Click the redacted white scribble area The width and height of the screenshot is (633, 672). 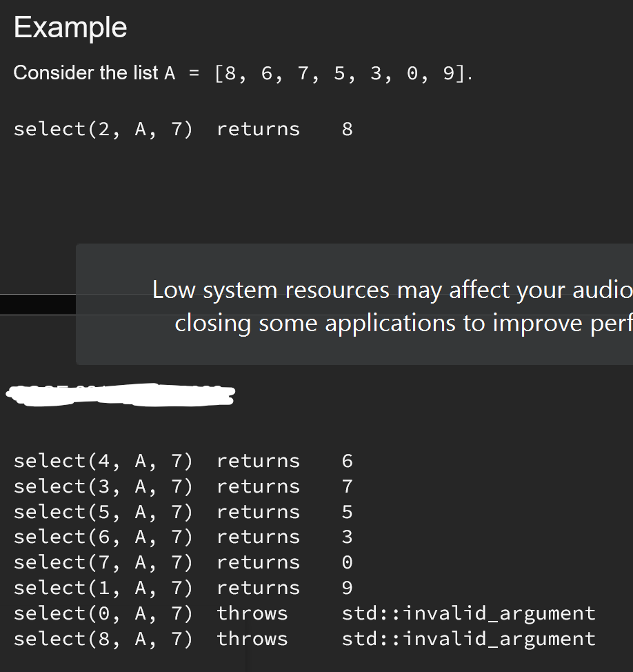pos(120,395)
